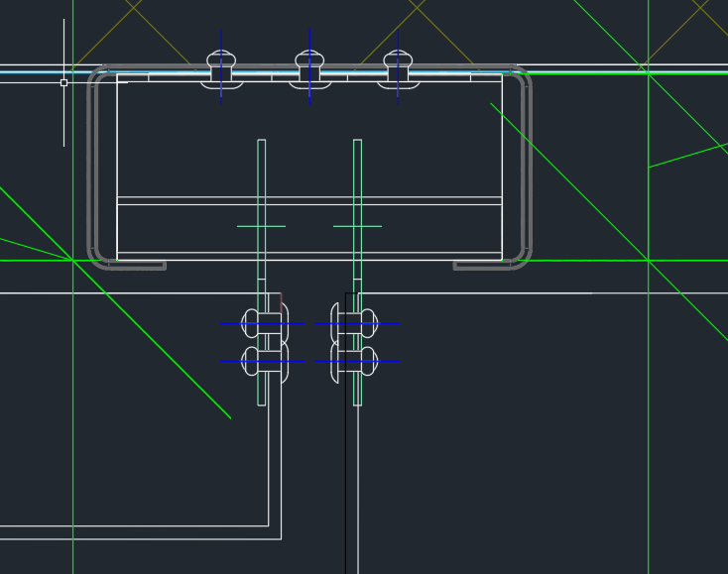The width and height of the screenshot is (728, 574).
Task: Select the double horizontal line inside the rectangle
Action: pyautogui.click(x=309, y=200)
